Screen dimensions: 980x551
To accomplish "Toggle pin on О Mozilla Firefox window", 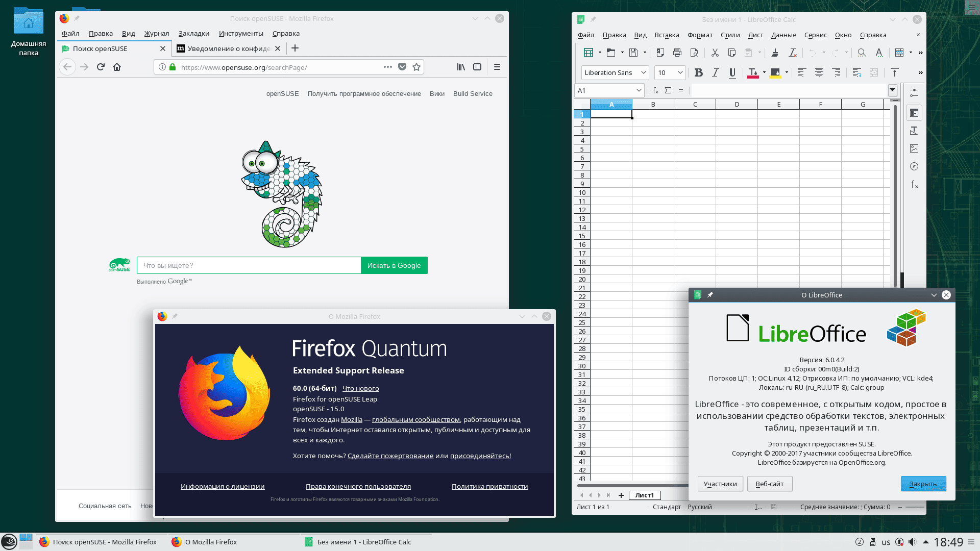I will [175, 316].
